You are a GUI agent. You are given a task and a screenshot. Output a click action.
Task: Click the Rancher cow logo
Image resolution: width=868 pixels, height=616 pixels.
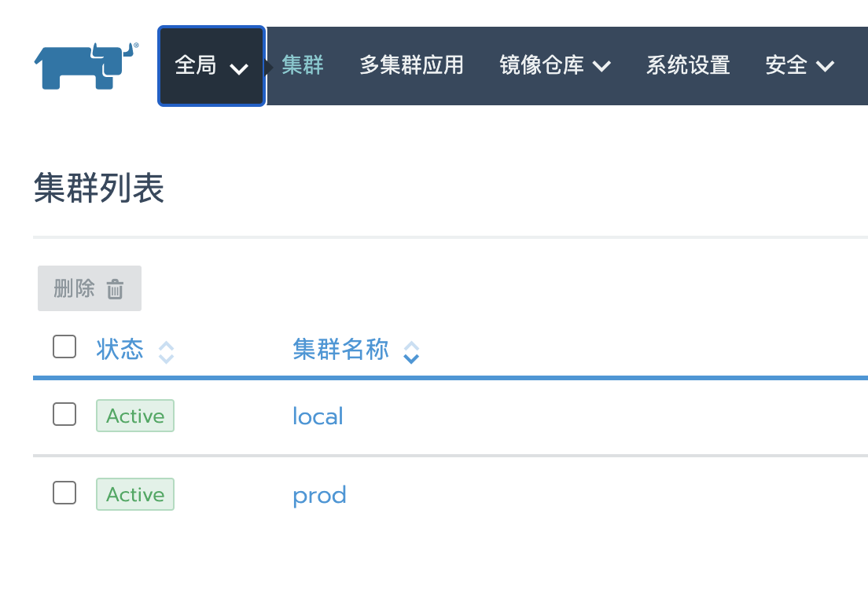[x=86, y=66]
